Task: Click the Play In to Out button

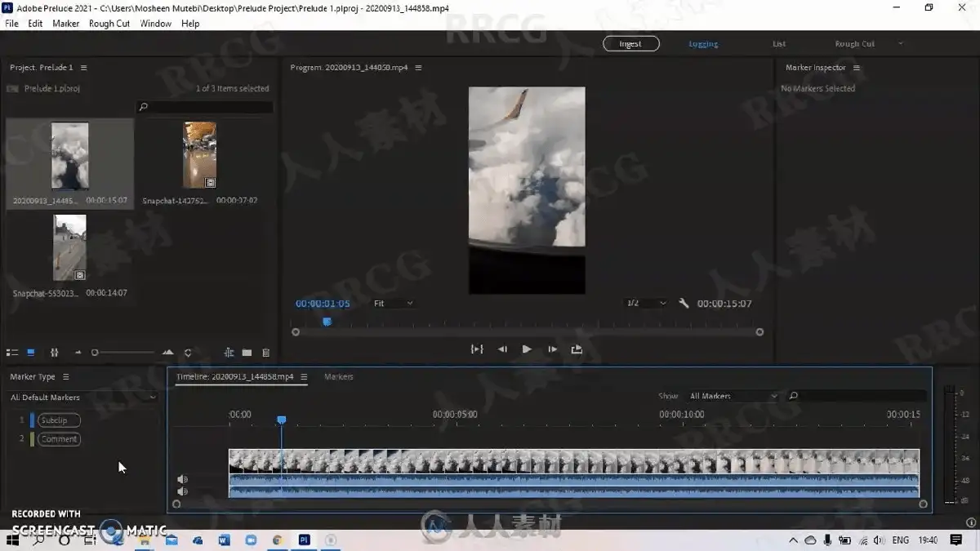Action: pos(477,349)
